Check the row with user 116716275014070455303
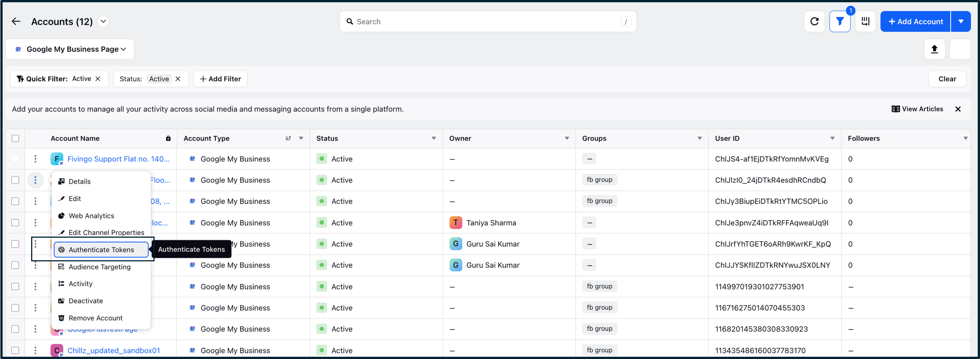 click(x=15, y=308)
